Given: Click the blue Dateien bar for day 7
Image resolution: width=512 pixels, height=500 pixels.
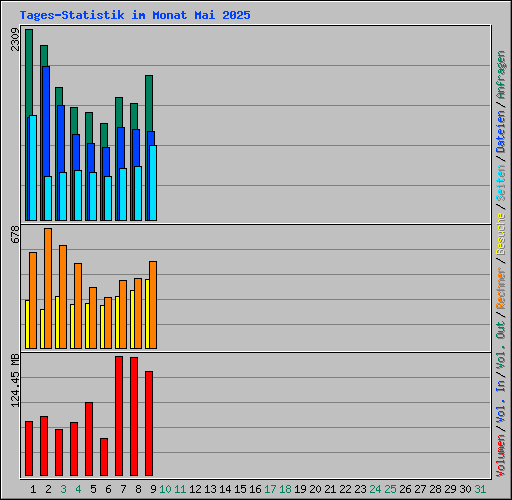Looking at the screenshot, I should point(121,148).
